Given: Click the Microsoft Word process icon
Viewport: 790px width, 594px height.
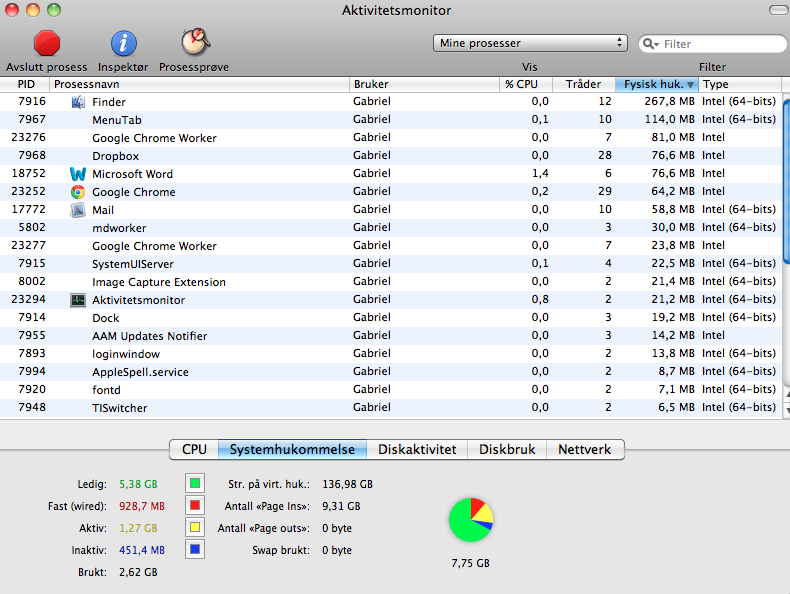Looking at the screenshot, I should point(78,174).
